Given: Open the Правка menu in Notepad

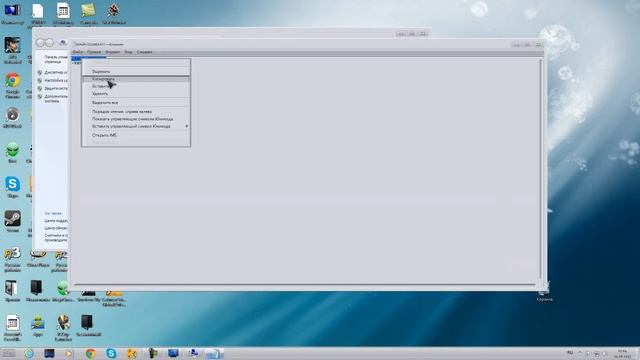Looking at the screenshot, I should click(94, 52).
